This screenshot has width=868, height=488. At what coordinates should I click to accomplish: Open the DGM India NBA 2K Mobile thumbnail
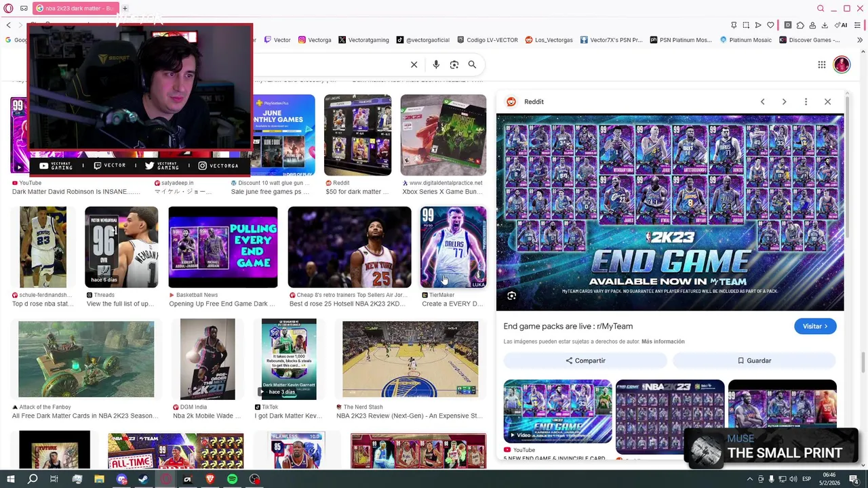tap(208, 359)
